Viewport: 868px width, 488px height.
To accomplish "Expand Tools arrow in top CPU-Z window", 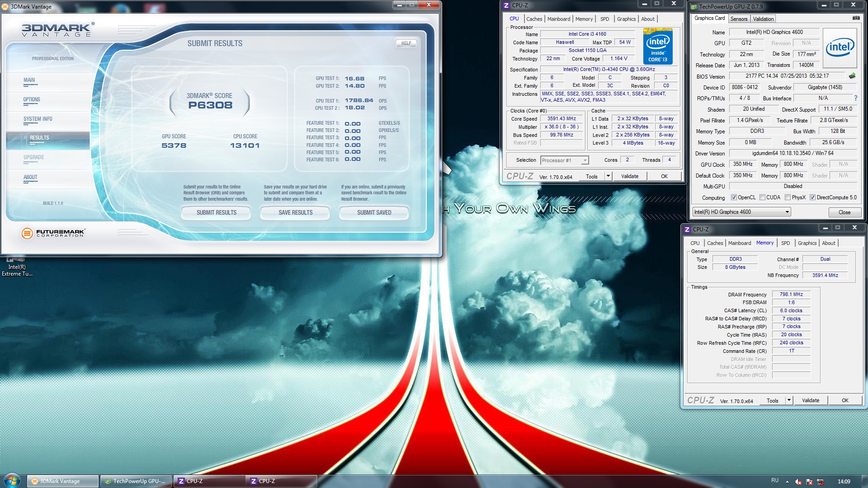I will point(608,176).
